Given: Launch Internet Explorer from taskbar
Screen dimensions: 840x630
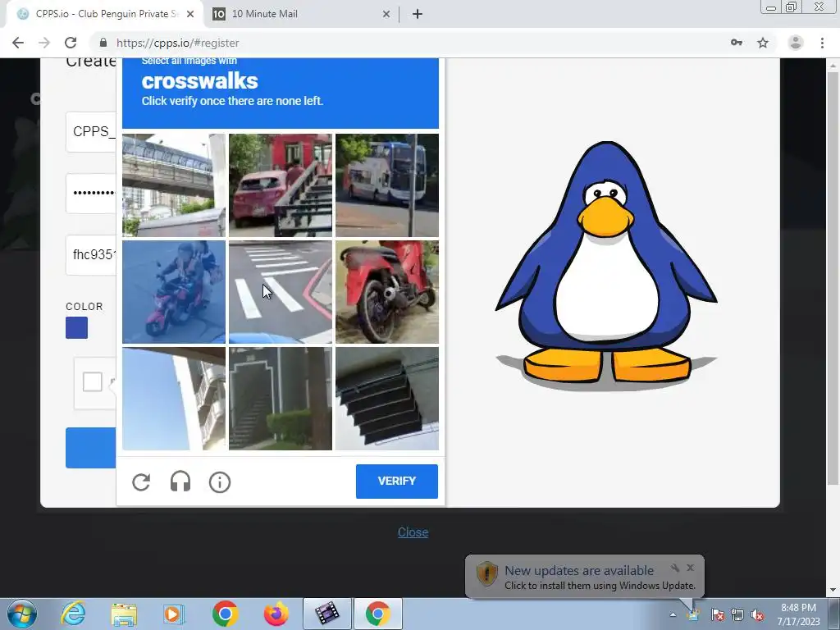Looking at the screenshot, I should [73, 614].
